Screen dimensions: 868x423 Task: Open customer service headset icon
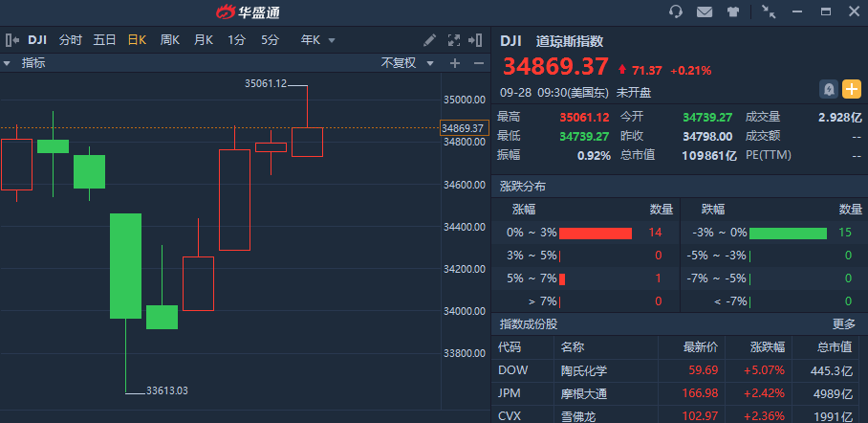[x=675, y=11]
